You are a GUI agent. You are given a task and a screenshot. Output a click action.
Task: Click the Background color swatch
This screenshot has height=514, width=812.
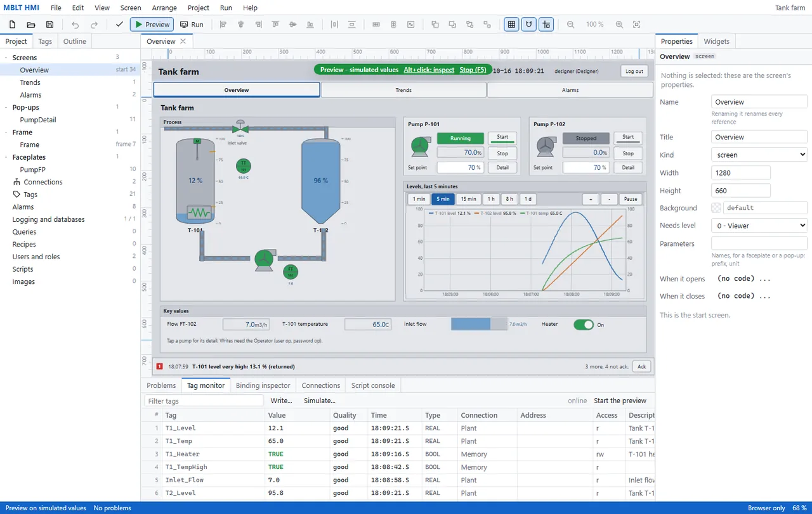tap(716, 208)
